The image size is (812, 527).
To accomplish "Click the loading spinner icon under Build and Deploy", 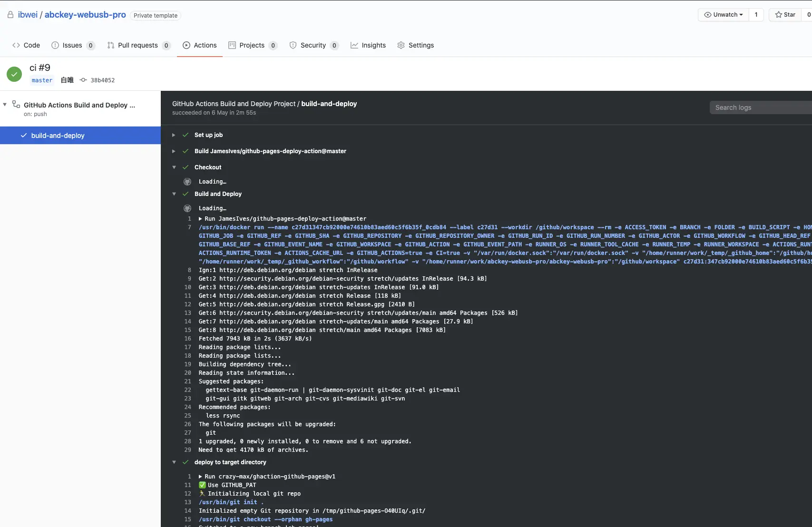I will 187,208.
